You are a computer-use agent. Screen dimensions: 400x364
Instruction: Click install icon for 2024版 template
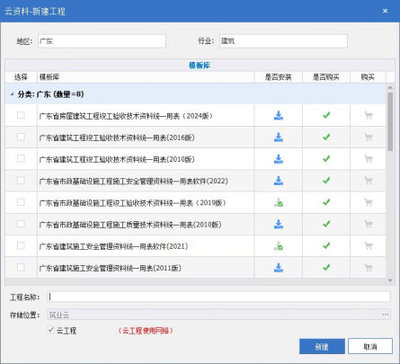coord(278,116)
